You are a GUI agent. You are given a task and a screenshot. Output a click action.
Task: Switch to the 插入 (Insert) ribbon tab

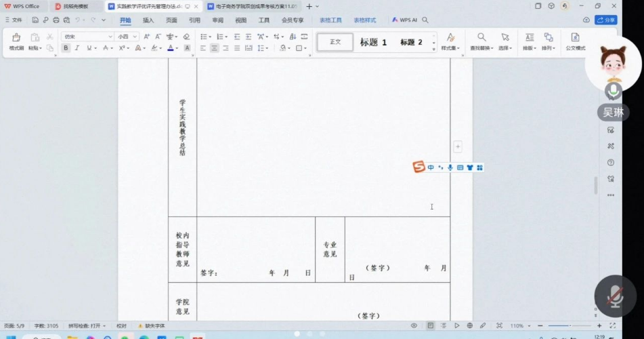[x=148, y=20]
